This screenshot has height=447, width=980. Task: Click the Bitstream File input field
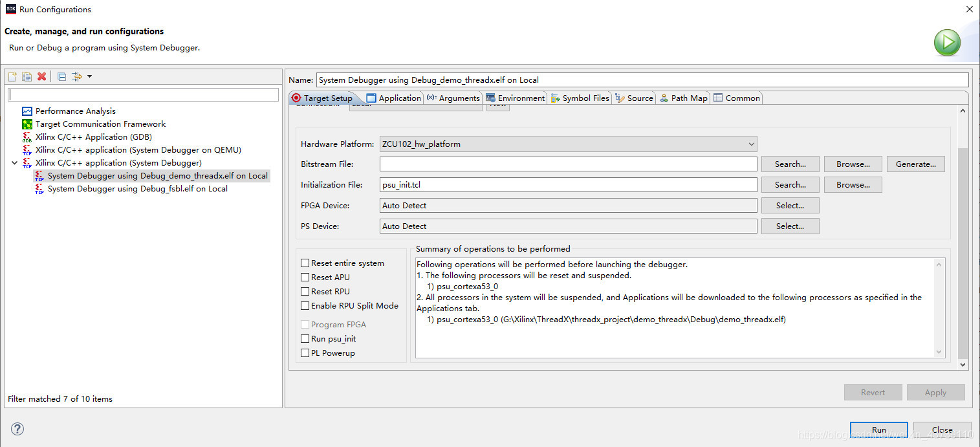(568, 164)
